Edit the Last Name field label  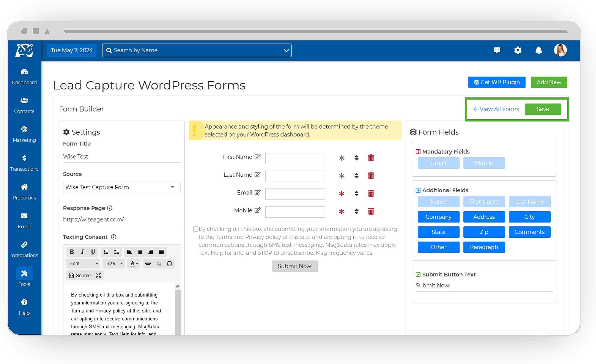pos(257,174)
